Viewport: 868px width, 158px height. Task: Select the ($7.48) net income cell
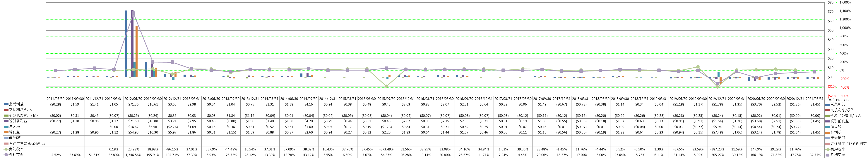point(717,132)
